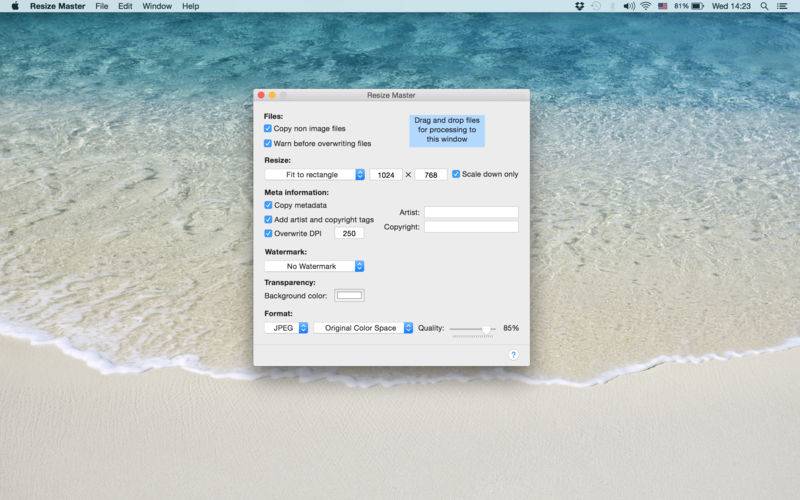Open Spotlight search in menu bar
This screenshot has width=800, height=500.
coord(764,6)
